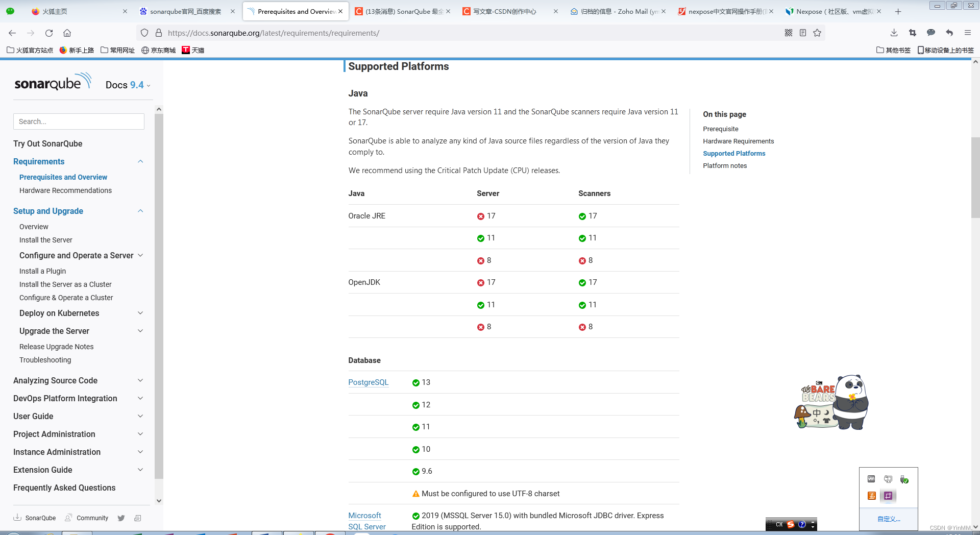Viewport: 980px width, 535px height.
Task: Switch to the 写文章-CSDN创作中心 tab
Action: tap(509, 11)
